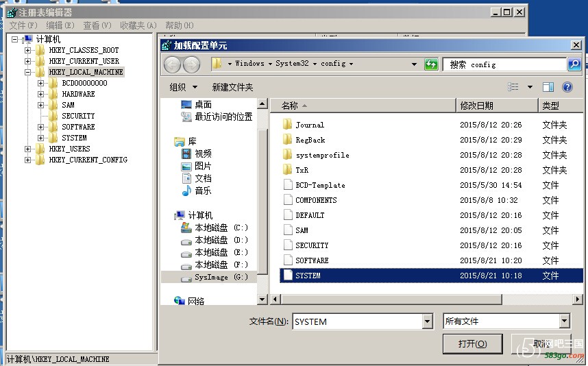Click the horizontal scrollbar in file list
The width and height of the screenshot is (588, 366).
391,300
